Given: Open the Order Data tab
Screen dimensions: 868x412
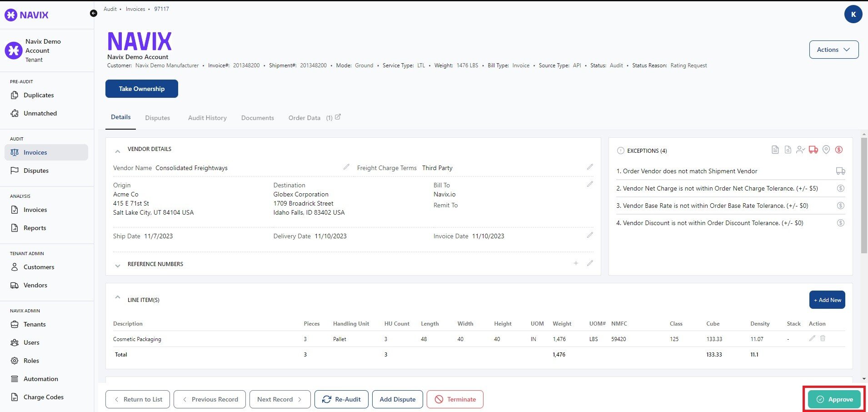Looking at the screenshot, I should click(x=304, y=118).
